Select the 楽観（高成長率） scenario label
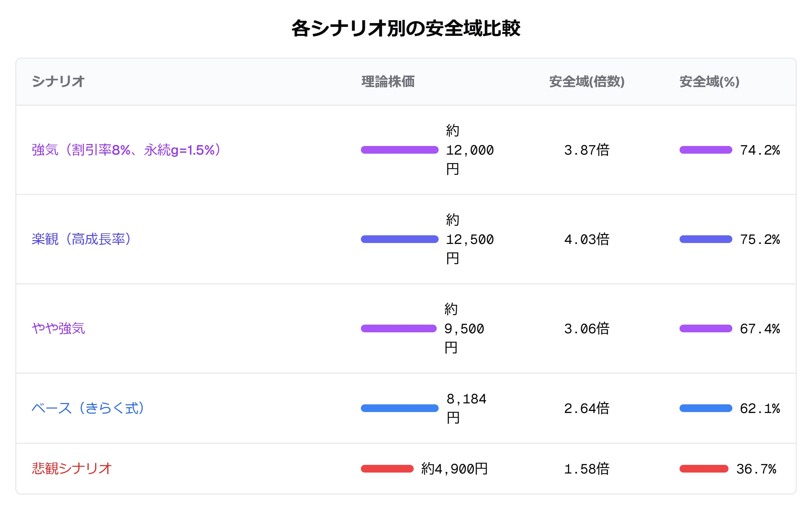 tap(81, 239)
